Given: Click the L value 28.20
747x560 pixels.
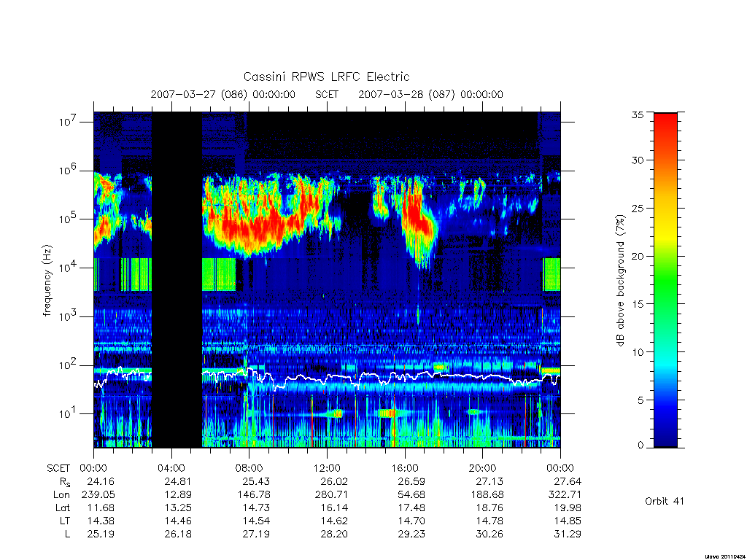Looking at the screenshot, I should point(334,534).
